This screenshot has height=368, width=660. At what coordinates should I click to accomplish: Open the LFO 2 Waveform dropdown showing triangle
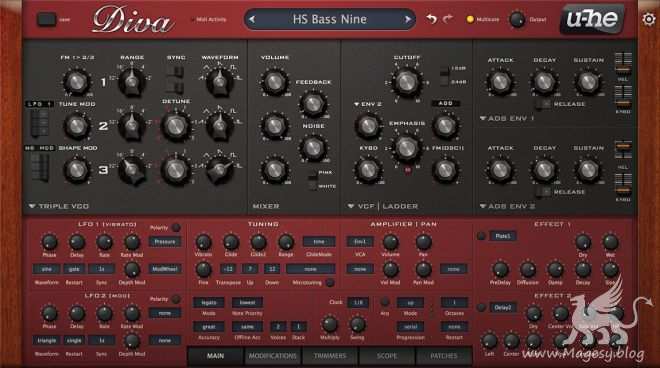coord(46,340)
